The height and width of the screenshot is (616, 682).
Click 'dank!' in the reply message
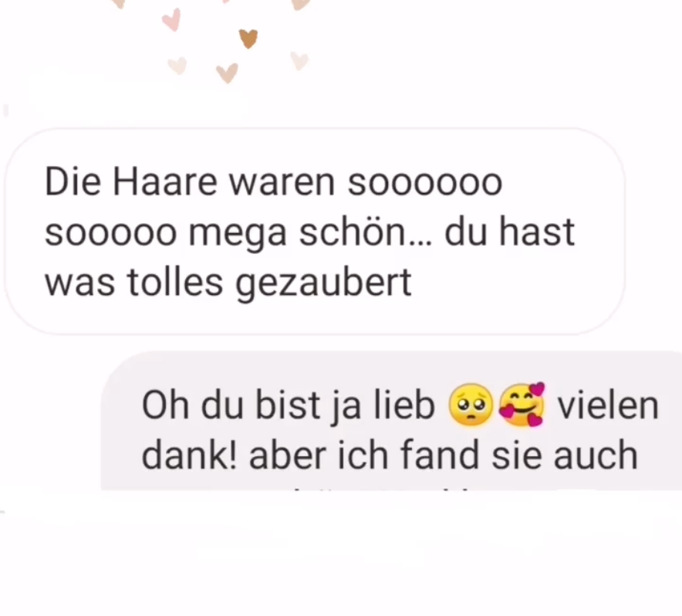[x=190, y=455]
